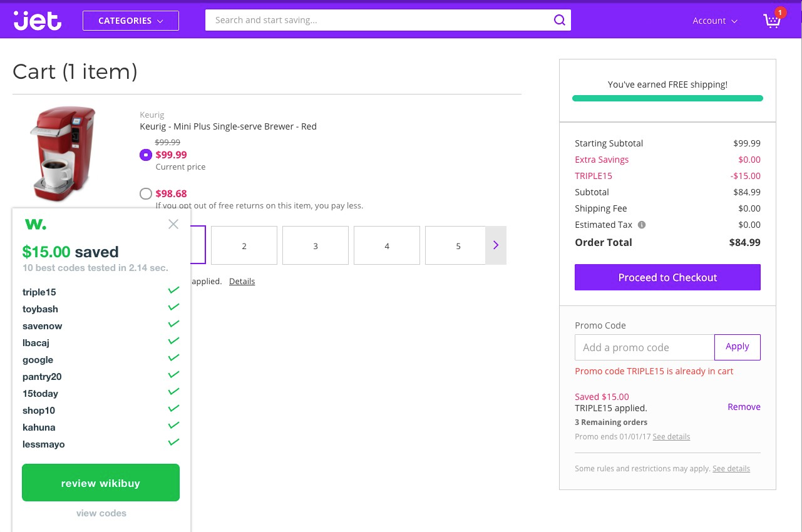The image size is (802, 532).
Task: Open the shopping cart icon
Action: pos(773,21)
